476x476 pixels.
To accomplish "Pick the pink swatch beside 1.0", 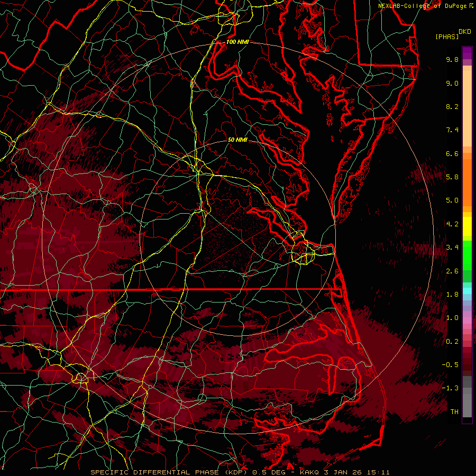I will tap(467, 321).
